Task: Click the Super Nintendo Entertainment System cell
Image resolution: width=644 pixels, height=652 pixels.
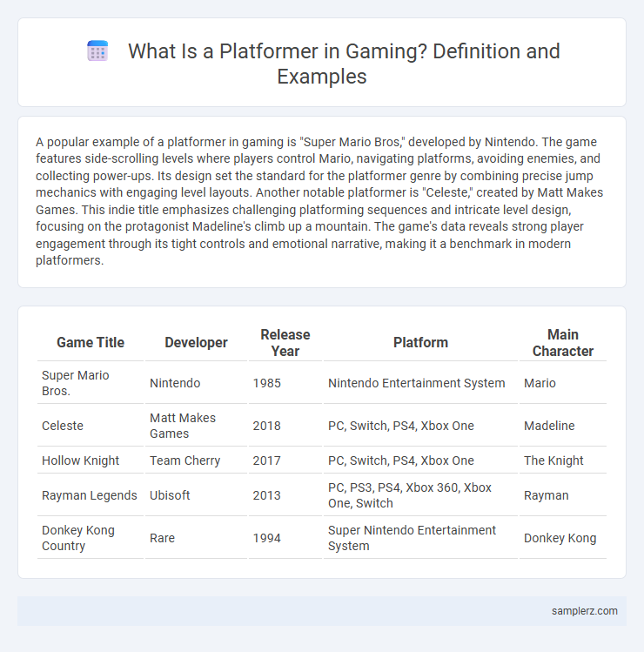Action: point(420,538)
